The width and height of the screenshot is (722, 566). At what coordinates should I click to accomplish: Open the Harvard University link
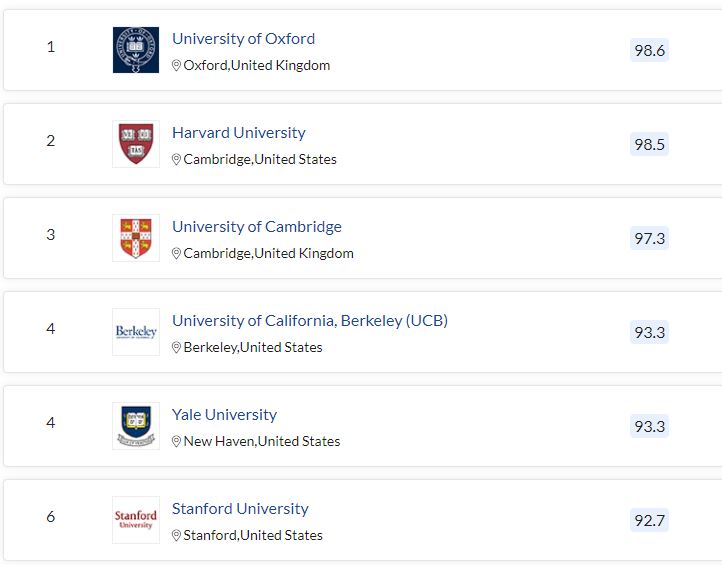[239, 133]
